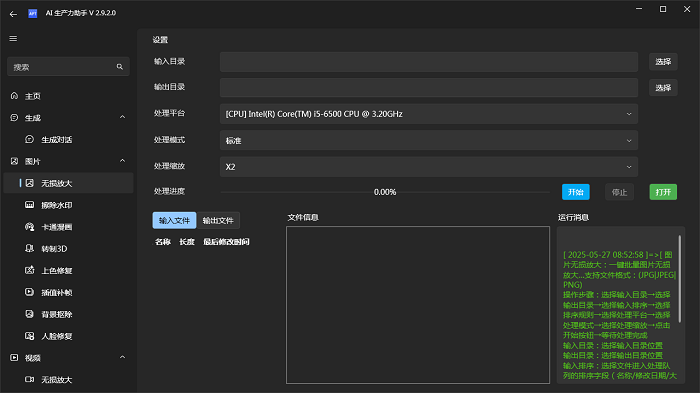Click the 卡通漫画 icon

(29, 227)
